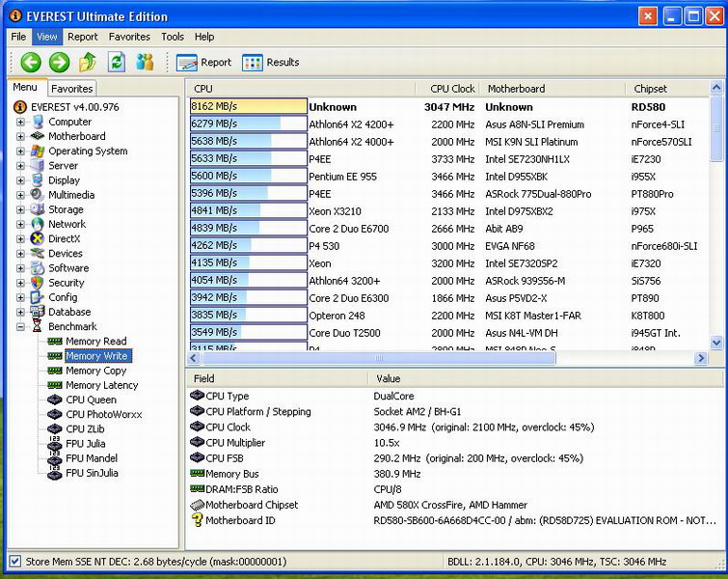Image resolution: width=728 pixels, height=579 pixels.
Task: Click the EVEREST v4.00.976 root icon
Action: pyautogui.click(x=20, y=107)
